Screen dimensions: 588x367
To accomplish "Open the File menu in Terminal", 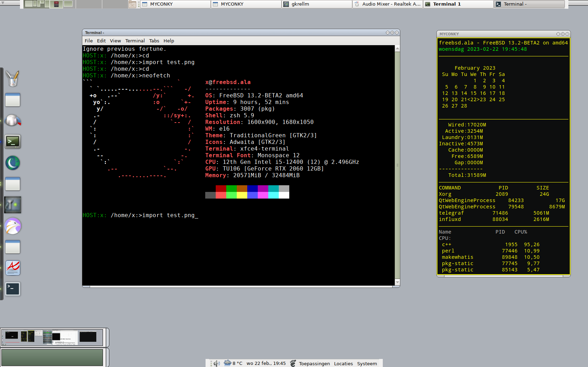I will click(89, 41).
